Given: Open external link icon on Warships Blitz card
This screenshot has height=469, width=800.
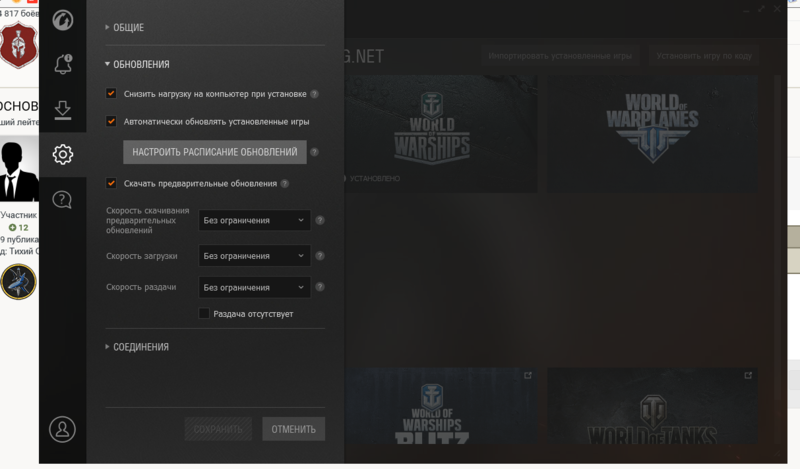Looking at the screenshot, I should [528, 376].
